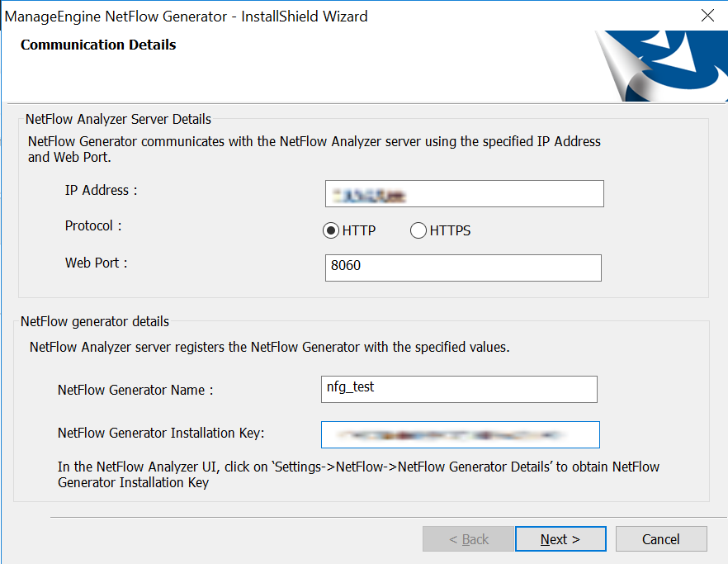
Task: Click the 'NetFlow Generator Name :' label
Action: (135, 390)
